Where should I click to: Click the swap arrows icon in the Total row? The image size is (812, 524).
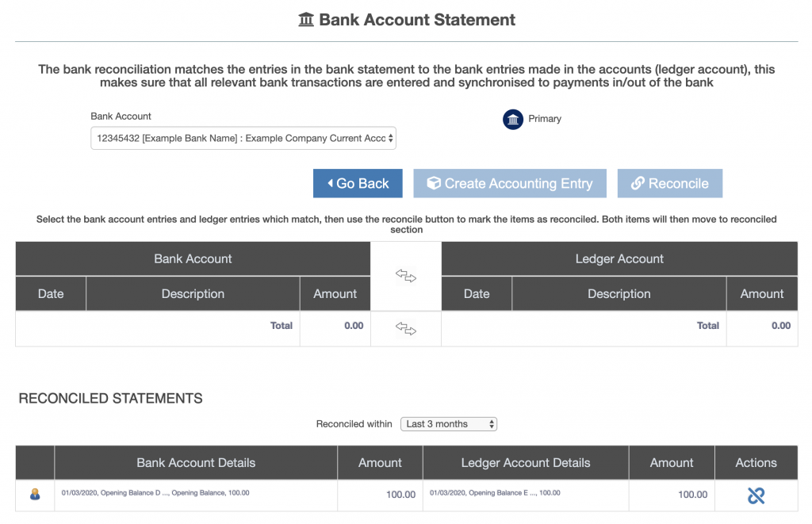(x=406, y=328)
